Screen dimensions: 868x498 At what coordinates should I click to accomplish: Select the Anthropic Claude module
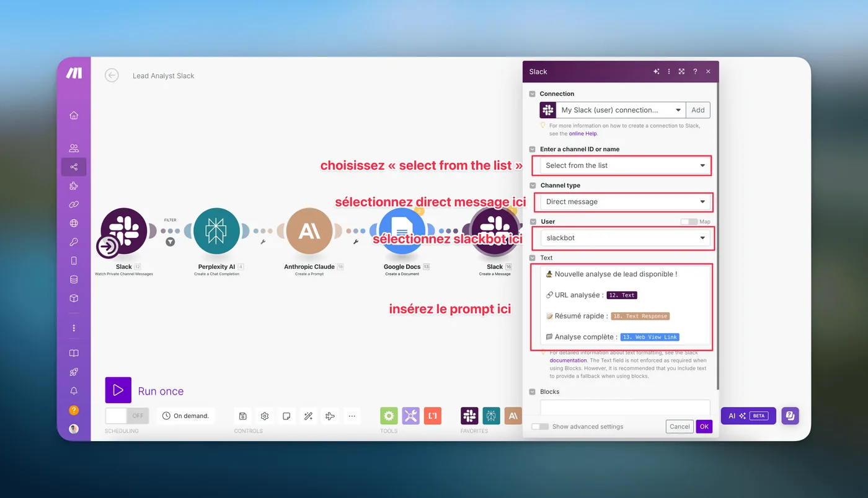[309, 232]
